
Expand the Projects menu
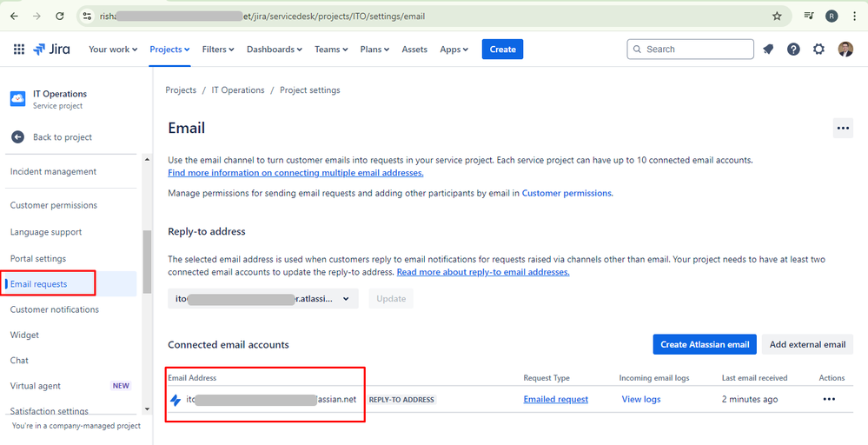(169, 50)
